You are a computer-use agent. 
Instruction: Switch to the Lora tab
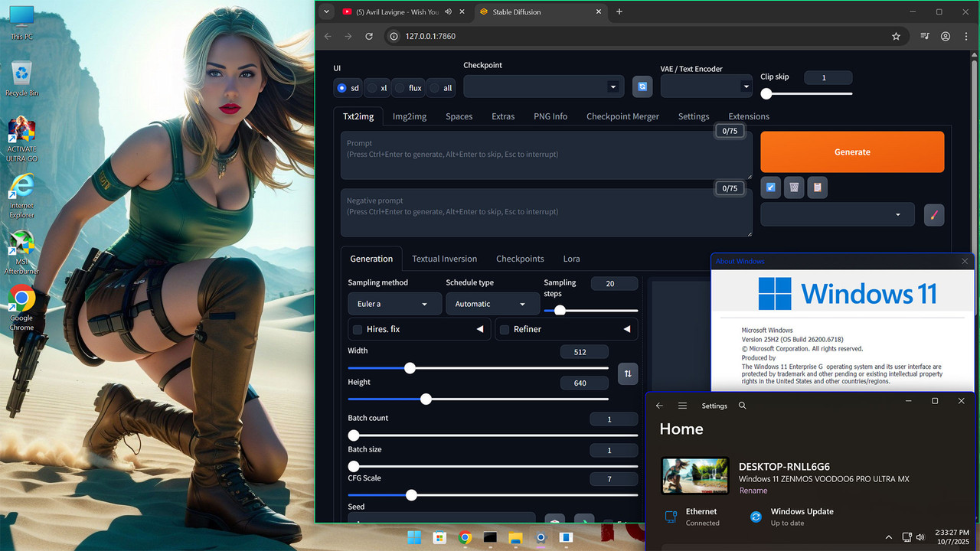coord(571,259)
